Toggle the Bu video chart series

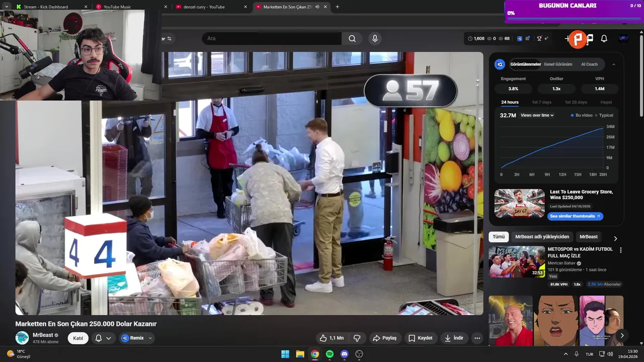[582, 115]
